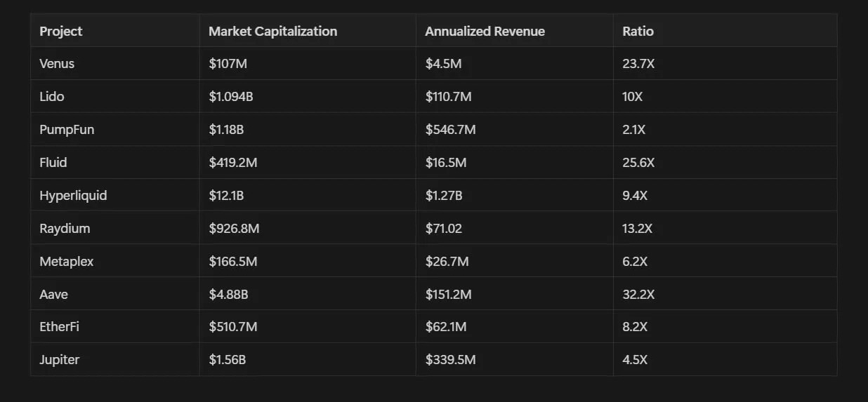Click the Hyperliquid project name

click(73, 196)
